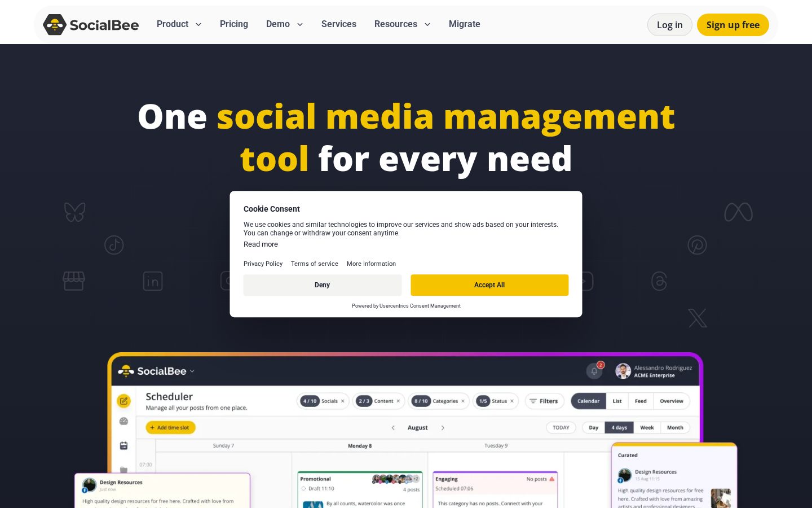The width and height of the screenshot is (812, 508).
Task: Open the Migrate page
Action: click(465, 24)
